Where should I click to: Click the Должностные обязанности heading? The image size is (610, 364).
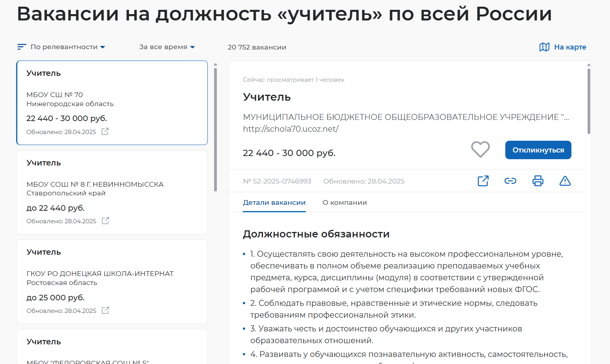(x=316, y=234)
